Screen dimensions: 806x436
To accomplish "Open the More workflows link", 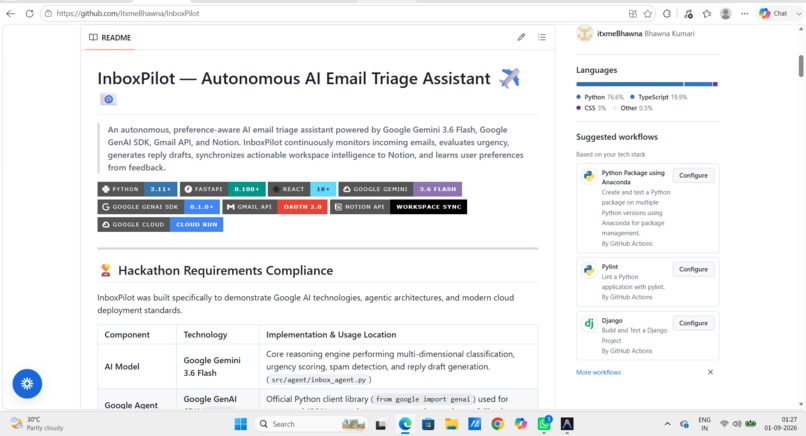I will point(598,372).
